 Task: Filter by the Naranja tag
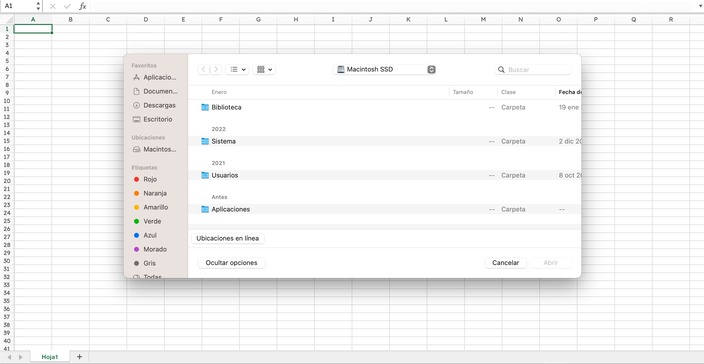click(x=150, y=193)
